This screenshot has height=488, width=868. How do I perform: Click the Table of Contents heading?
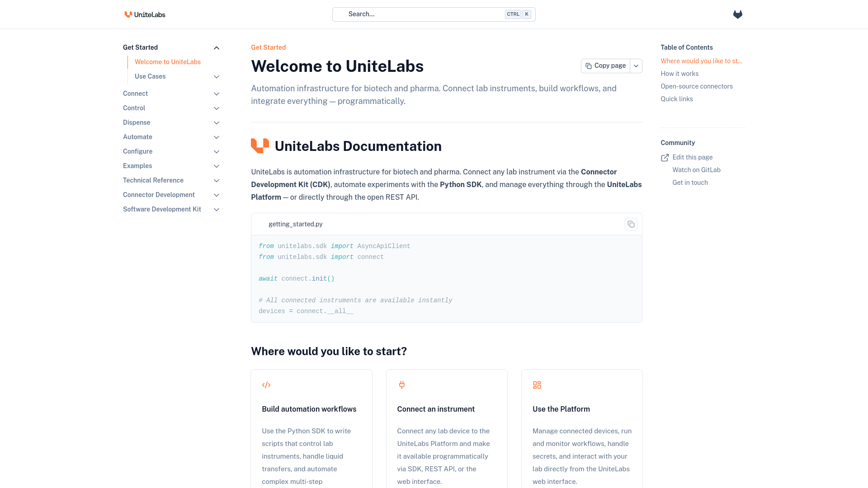686,47
